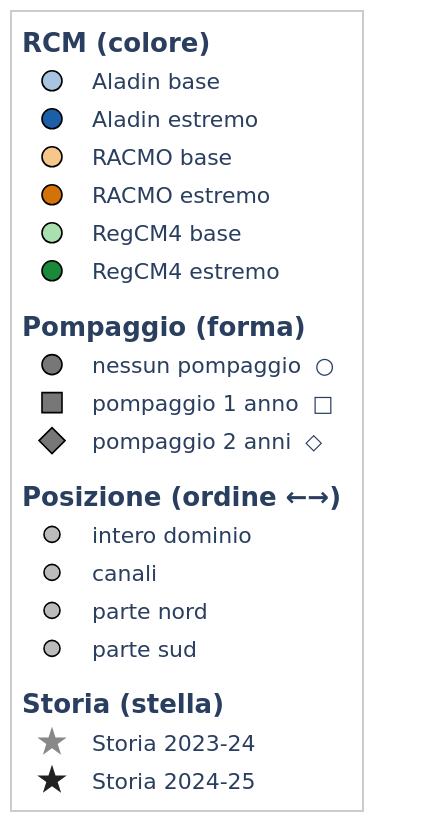Select the dark orange RACMO estremo swatch
Viewport: 440px width, 840px height.
point(52,195)
